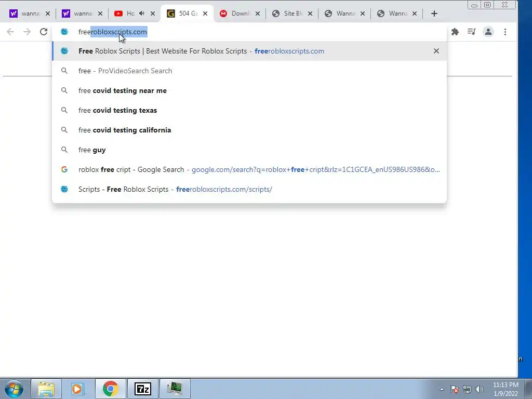532x399 pixels.
Task: Open Windows Explorer from the taskbar
Action: (46, 389)
